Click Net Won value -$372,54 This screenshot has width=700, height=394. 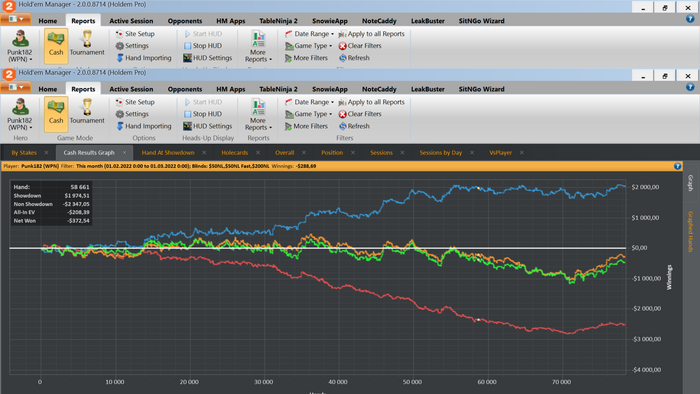click(x=78, y=221)
